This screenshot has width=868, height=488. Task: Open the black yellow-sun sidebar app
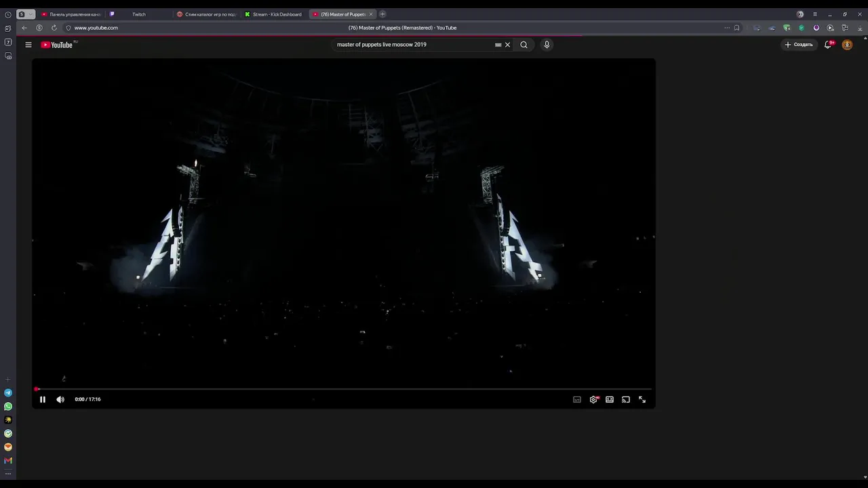8,420
